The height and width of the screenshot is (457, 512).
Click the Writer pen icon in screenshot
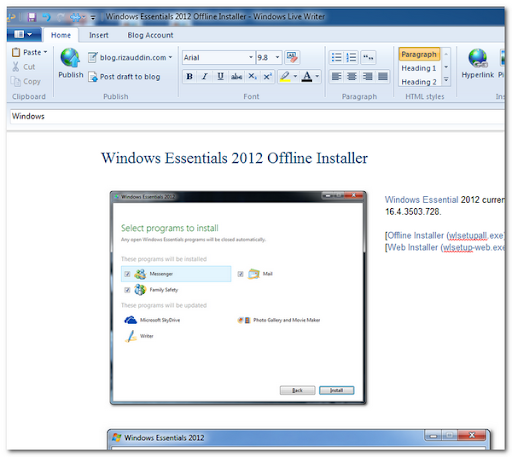pos(131,336)
